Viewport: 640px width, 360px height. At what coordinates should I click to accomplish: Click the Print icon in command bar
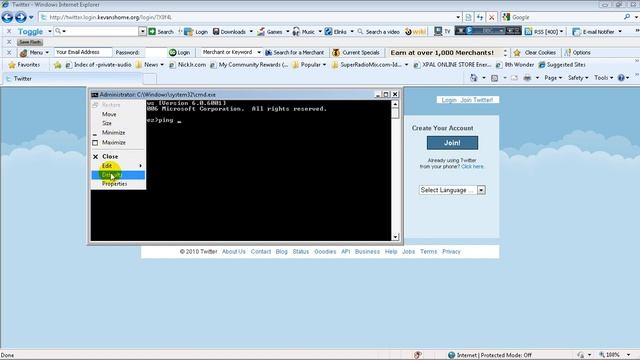tap(527, 78)
